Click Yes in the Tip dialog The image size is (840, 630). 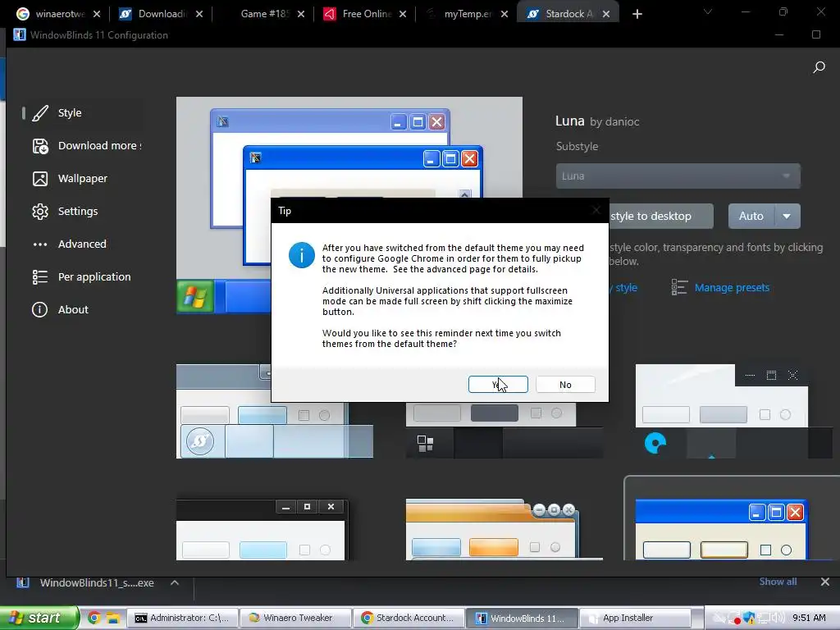pos(498,384)
